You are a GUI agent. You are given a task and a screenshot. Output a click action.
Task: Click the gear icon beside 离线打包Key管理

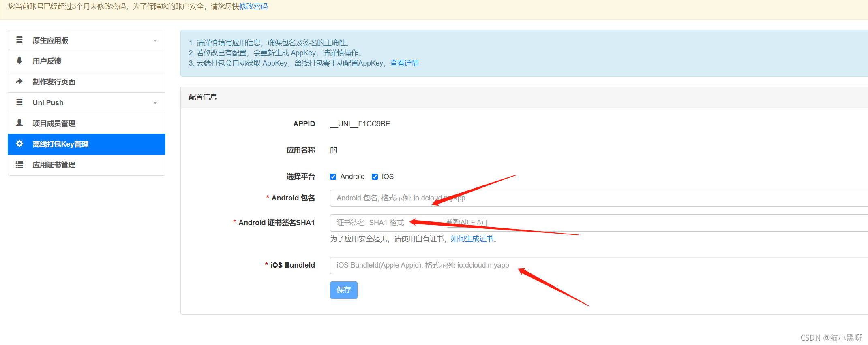pyautogui.click(x=19, y=144)
